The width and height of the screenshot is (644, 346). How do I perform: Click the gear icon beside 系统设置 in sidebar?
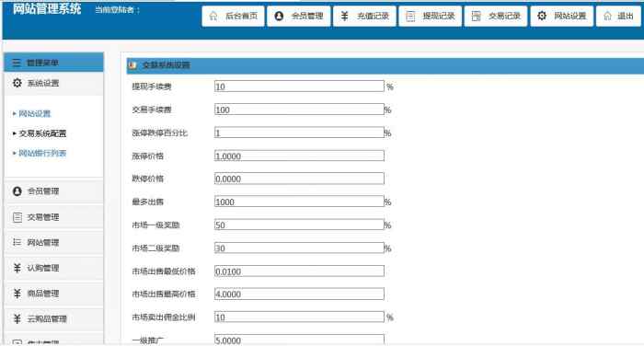[17, 83]
